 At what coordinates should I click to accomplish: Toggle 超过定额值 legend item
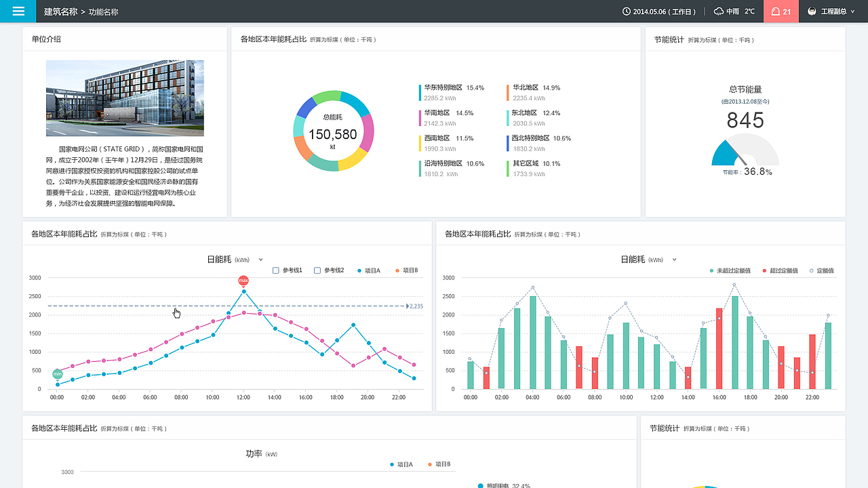click(x=780, y=270)
